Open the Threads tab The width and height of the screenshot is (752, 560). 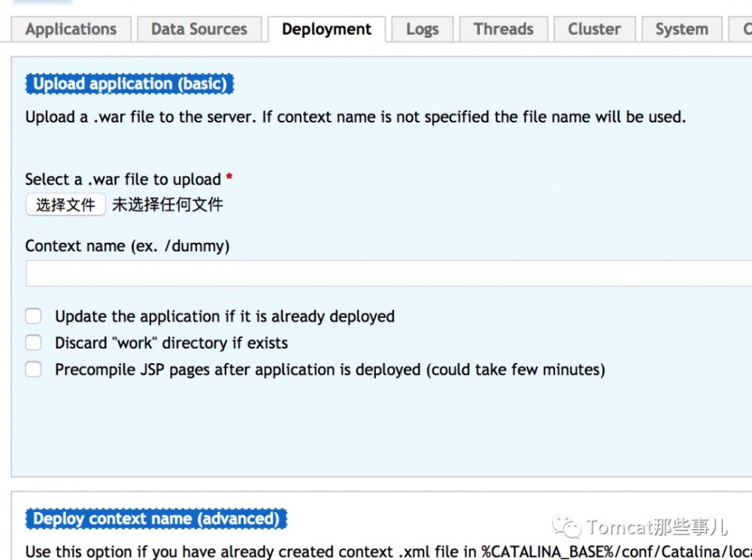(503, 29)
